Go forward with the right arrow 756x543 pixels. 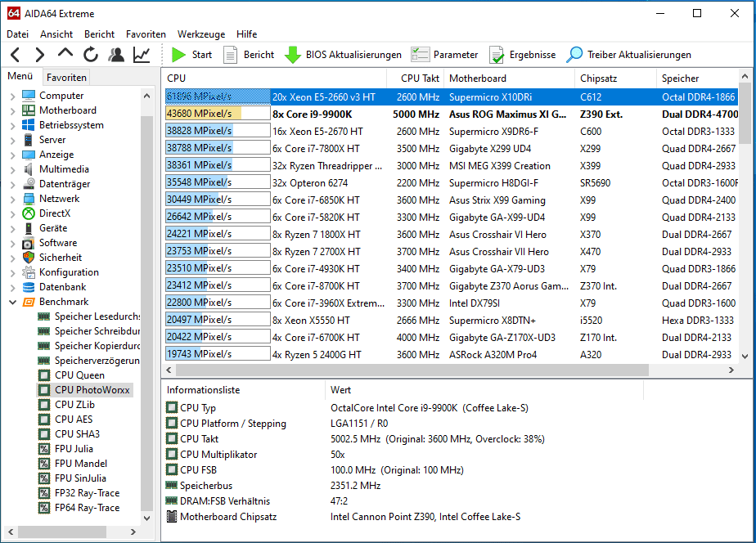point(40,55)
